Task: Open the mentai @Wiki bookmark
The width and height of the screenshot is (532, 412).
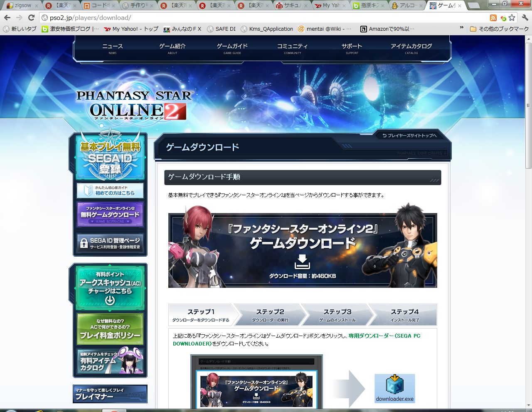Action: pos(325,29)
